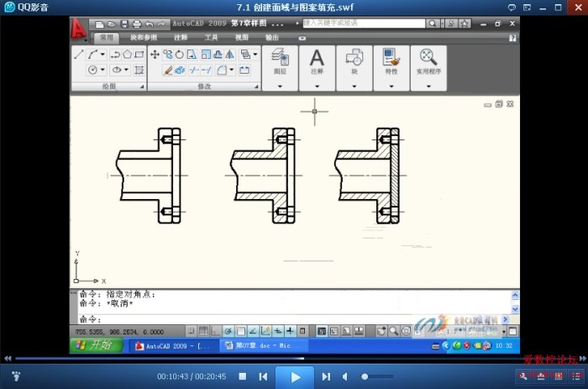The height and width of the screenshot is (389, 588).
Task: Toggle snap mode in AutoCAD status bar
Action: pos(191,331)
